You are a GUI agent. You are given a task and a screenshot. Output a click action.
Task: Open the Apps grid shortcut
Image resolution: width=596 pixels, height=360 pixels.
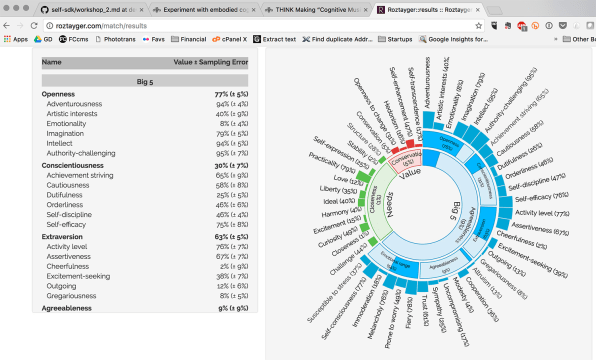(16, 39)
